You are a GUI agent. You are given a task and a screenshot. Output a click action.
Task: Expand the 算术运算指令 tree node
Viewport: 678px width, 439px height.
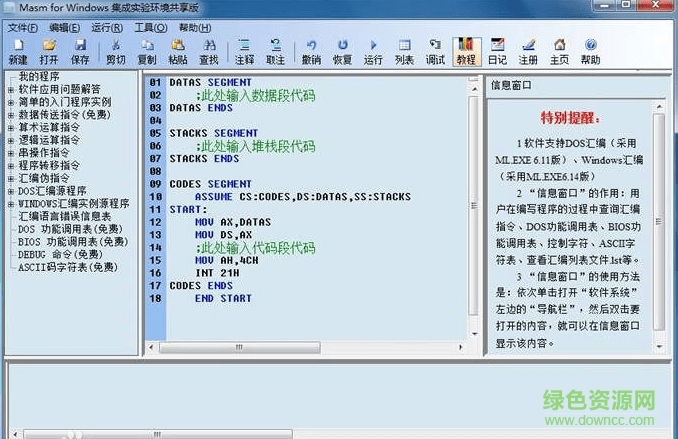click(x=11, y=128)
